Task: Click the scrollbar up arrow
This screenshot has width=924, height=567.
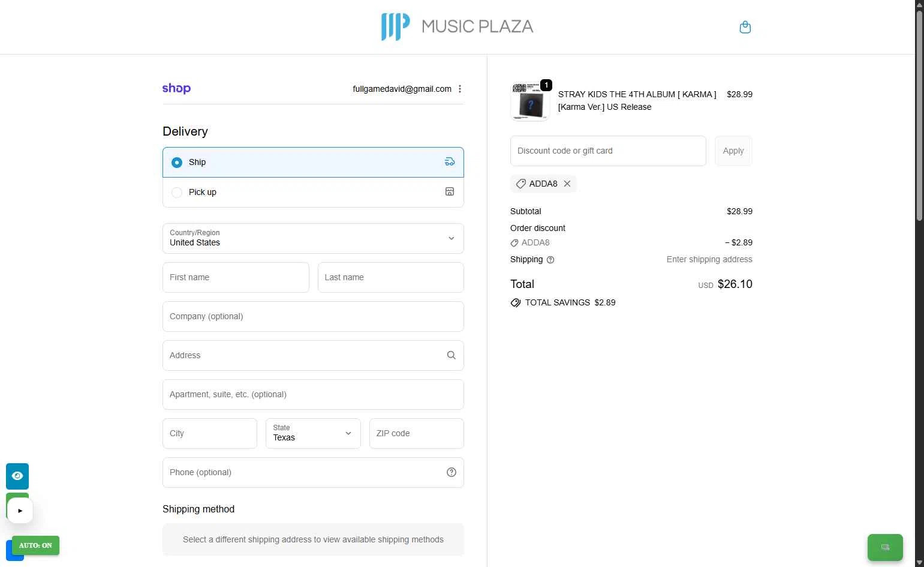Action: 919,4
